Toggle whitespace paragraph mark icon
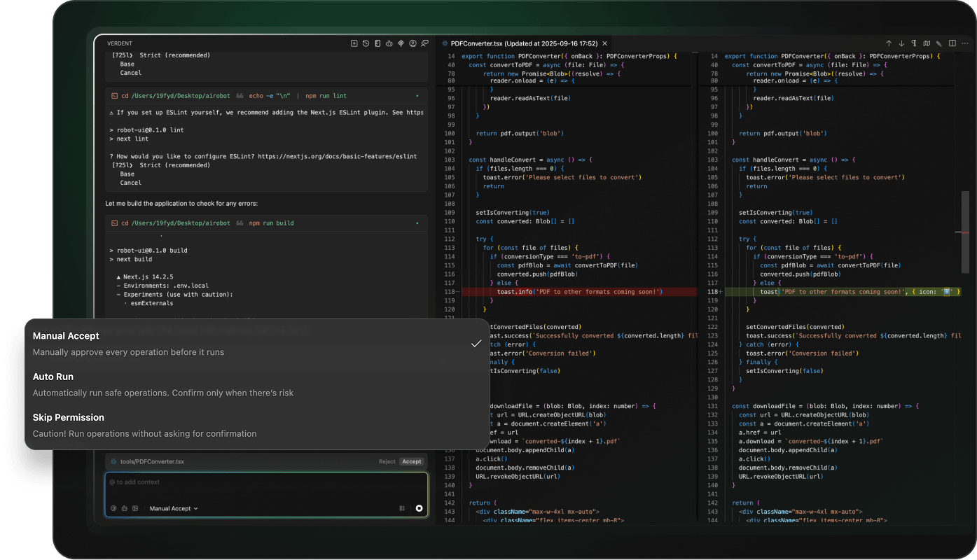Image resolution: width=977 pixels, height=560 pixels. pyautogui.click(x=914, y=43)
